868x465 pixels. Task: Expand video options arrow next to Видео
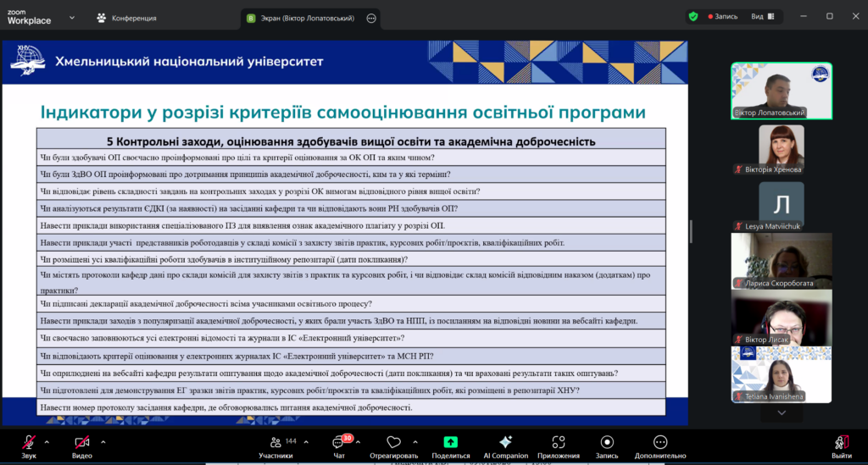[x=103, y=441]
